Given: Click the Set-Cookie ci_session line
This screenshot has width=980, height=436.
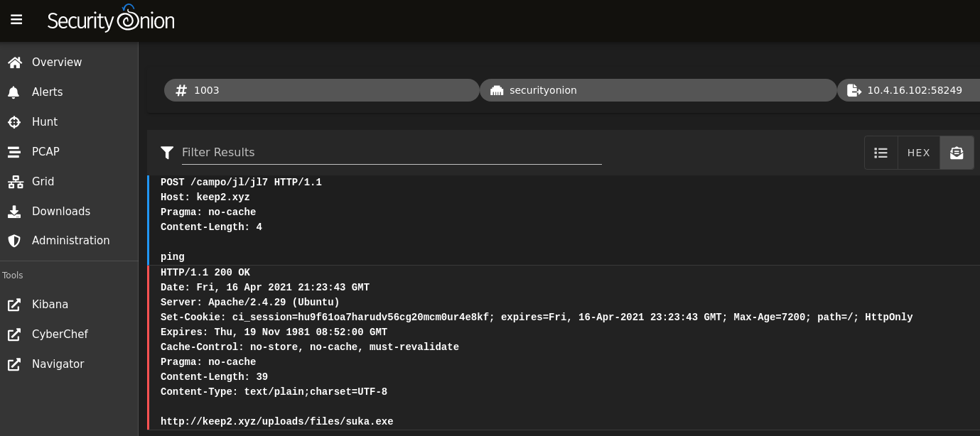Looking at the screenshot, I should click(x=537, y=317).
